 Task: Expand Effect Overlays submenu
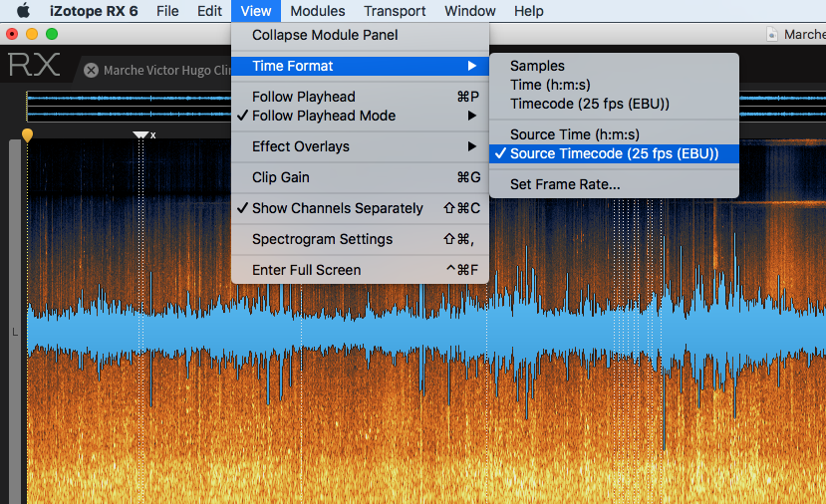click(x=361, y=146)
